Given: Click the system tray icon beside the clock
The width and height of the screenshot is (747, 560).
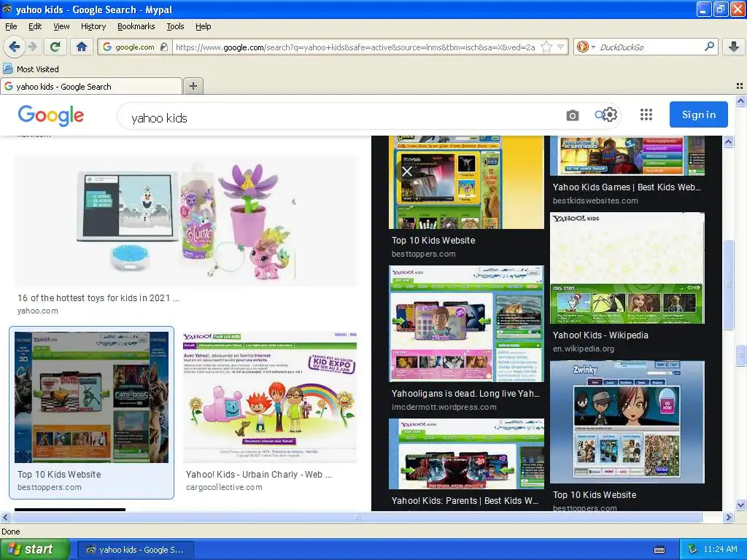Looking at the screenshot, I should 693,550.
